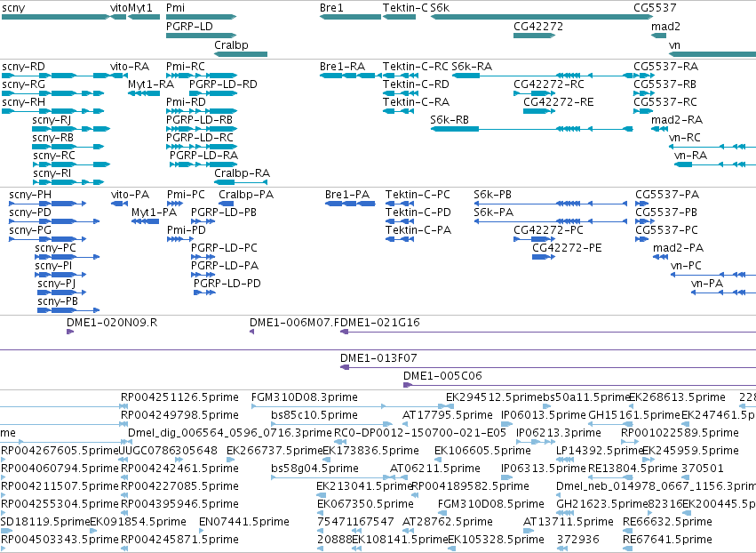Select EST bs85c10.5prime

(x=314, y=415)
